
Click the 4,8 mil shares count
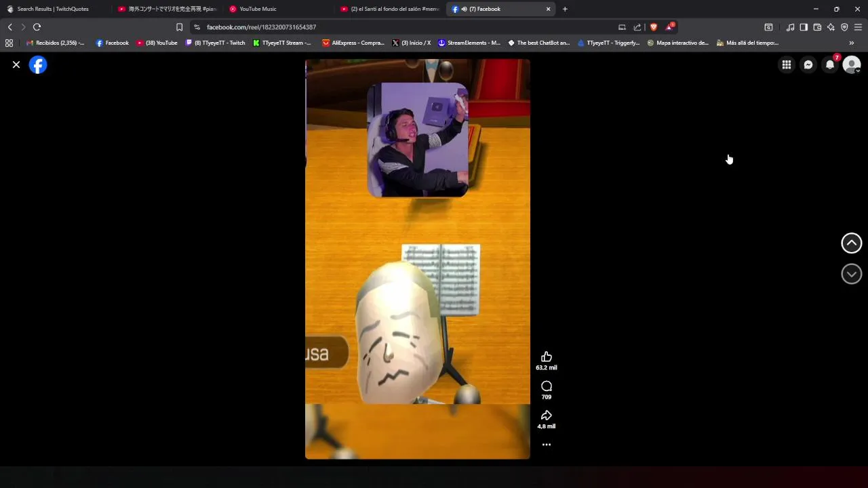click(x=547, y=426)
